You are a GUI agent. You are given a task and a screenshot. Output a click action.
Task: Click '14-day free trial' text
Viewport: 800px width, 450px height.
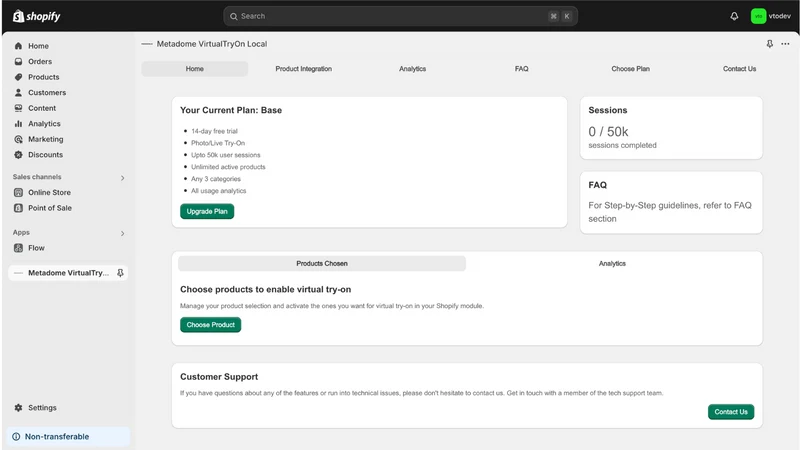point(214,131)
